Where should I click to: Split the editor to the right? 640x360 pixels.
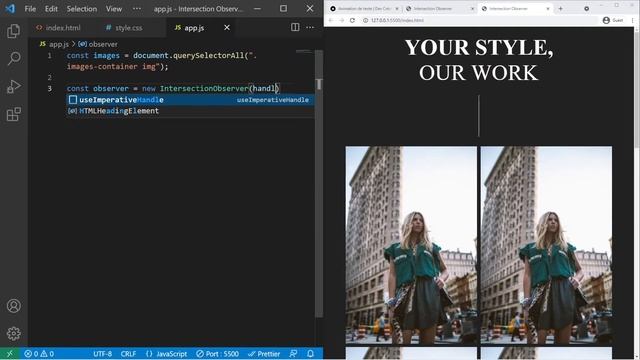pyautogui.click(x=295, y=27)
